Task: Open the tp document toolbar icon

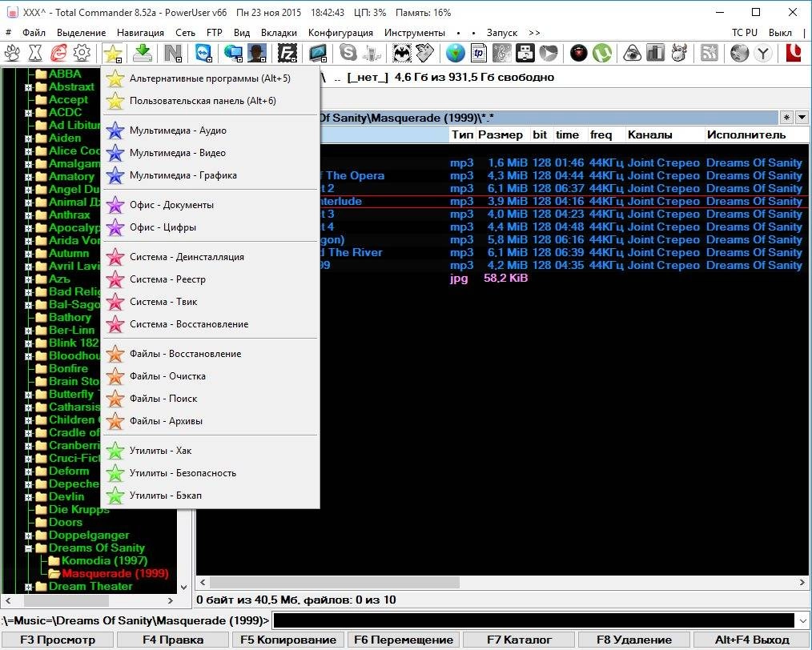Action: (x=479, y=53)
